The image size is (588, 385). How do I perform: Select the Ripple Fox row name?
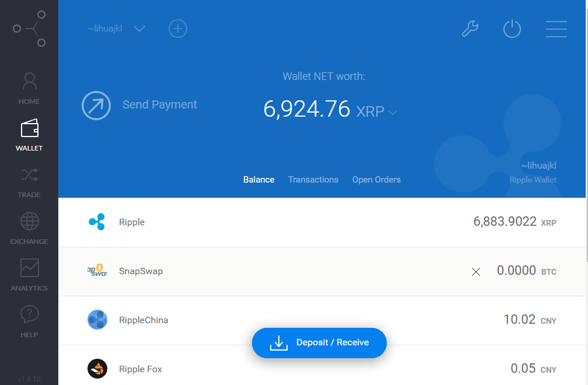click(140, 369)
